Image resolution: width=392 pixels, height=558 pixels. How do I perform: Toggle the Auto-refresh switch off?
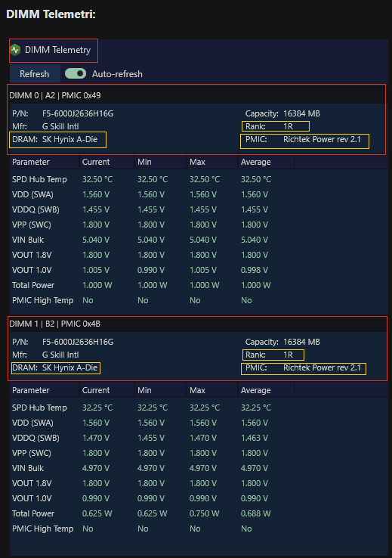[x=76, y=73]
